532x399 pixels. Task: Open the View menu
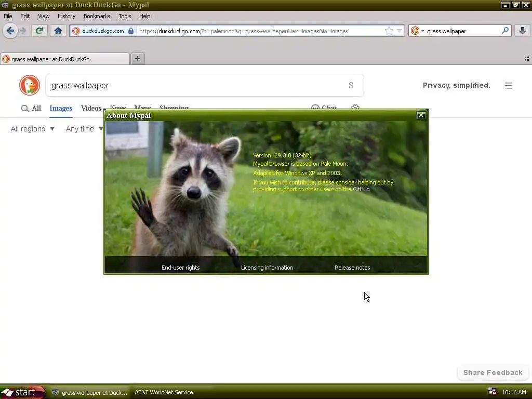pyautogui.click(x=44, y=16)
